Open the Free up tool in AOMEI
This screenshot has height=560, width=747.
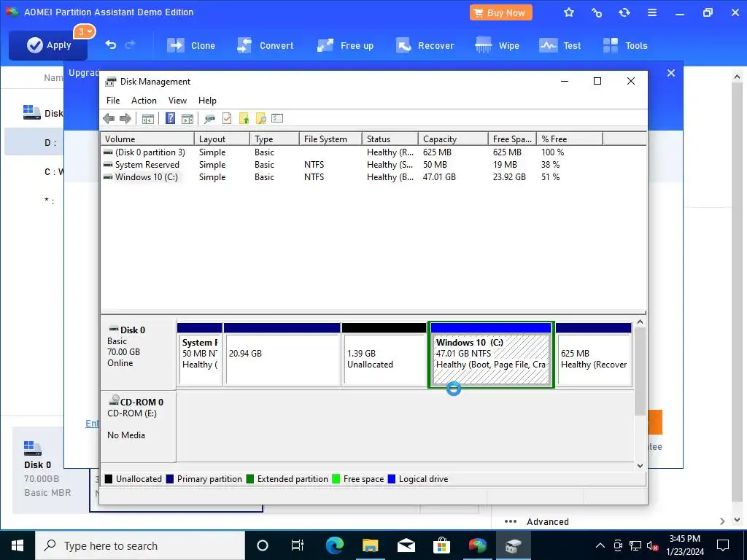[x=345, y=46]
